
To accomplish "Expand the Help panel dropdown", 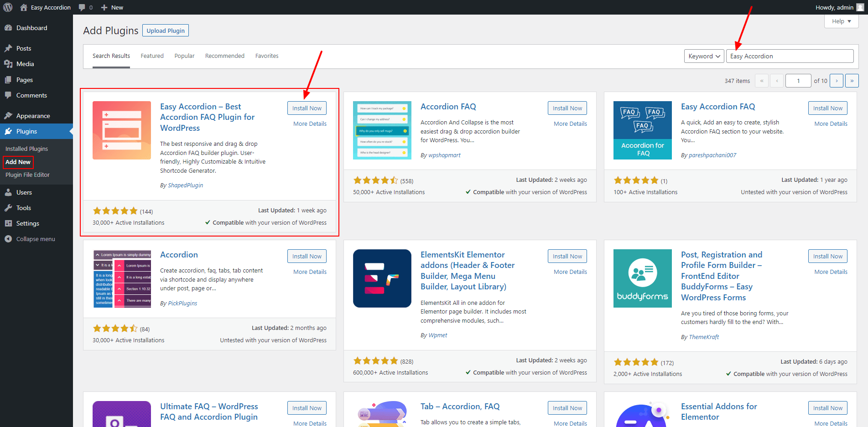I will click(842, 21).
